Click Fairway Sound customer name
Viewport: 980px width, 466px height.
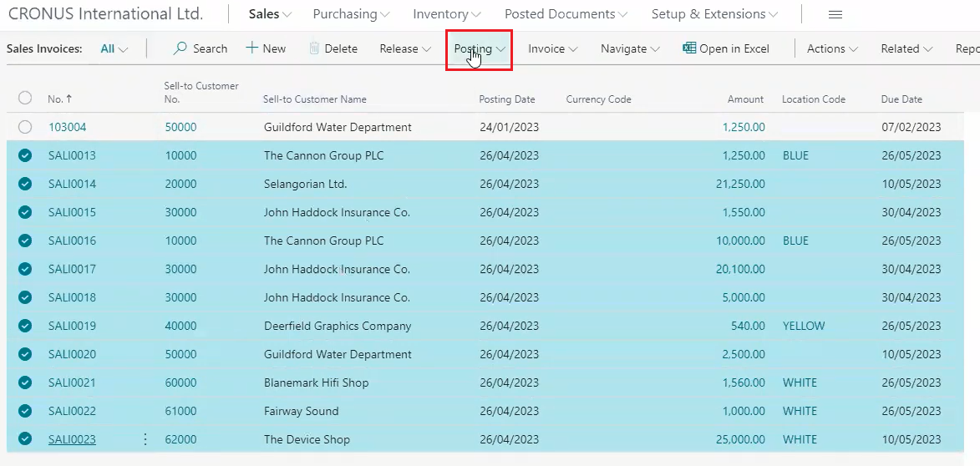302,411
